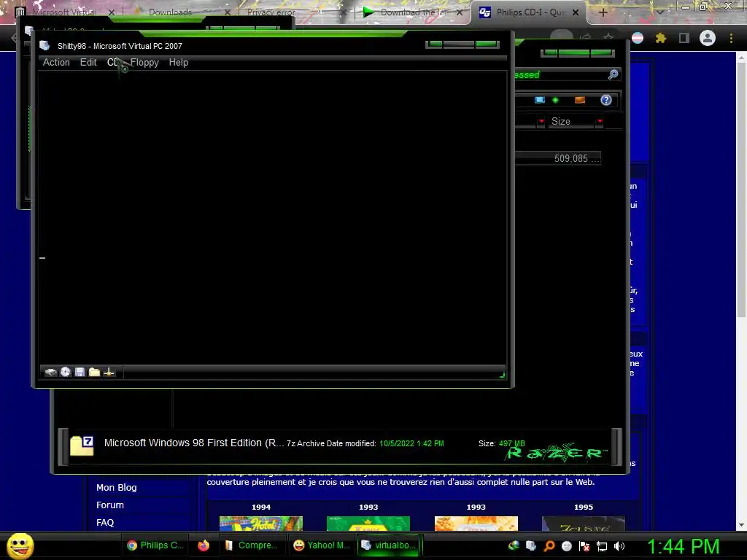The width and height of the screenshot is (747, 560).
Task: Open the Forum link
Action: coord(110,505)
